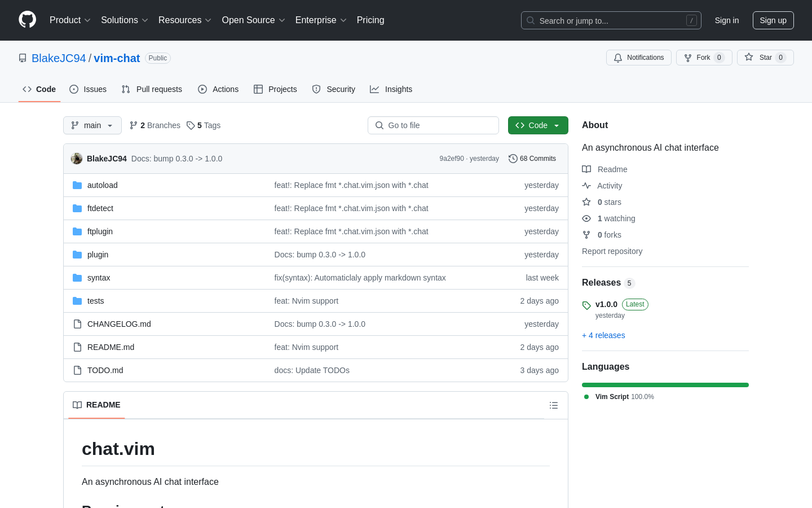Expand the Enterprise menu
Image resolution: width=812 pixels, height=508 pixels.
(x=321, y=20)
